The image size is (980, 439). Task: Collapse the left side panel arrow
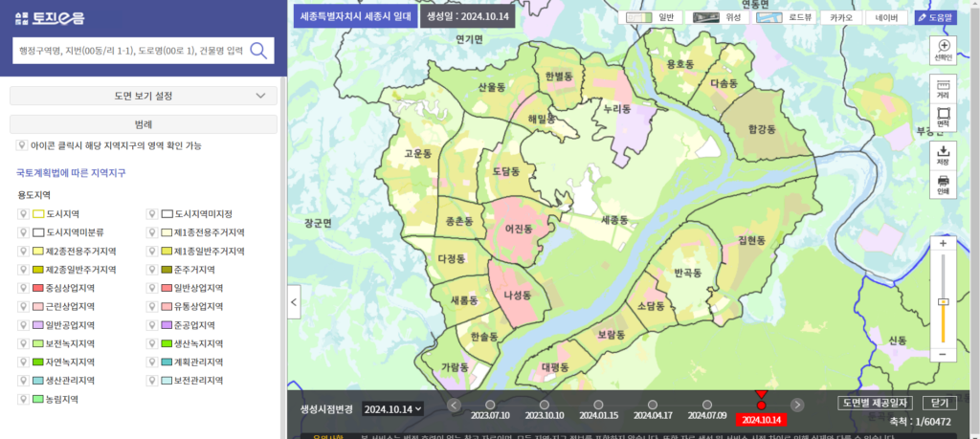coord(295,302)
